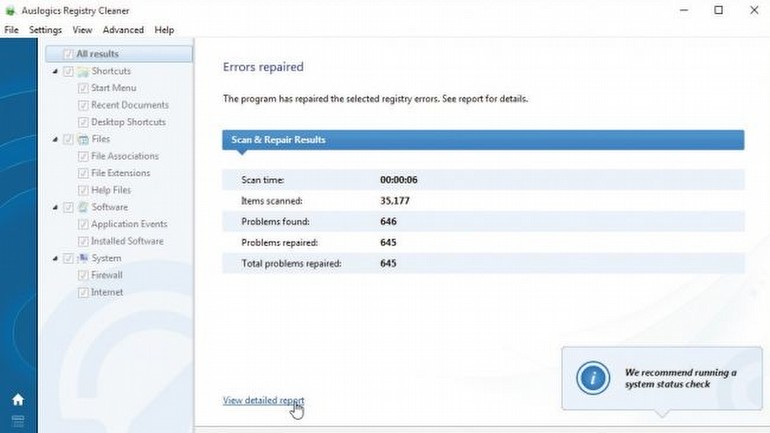The image size is (770, 433).
Task: Click the Shortcuts category folder icon
Action: point(83,71)
